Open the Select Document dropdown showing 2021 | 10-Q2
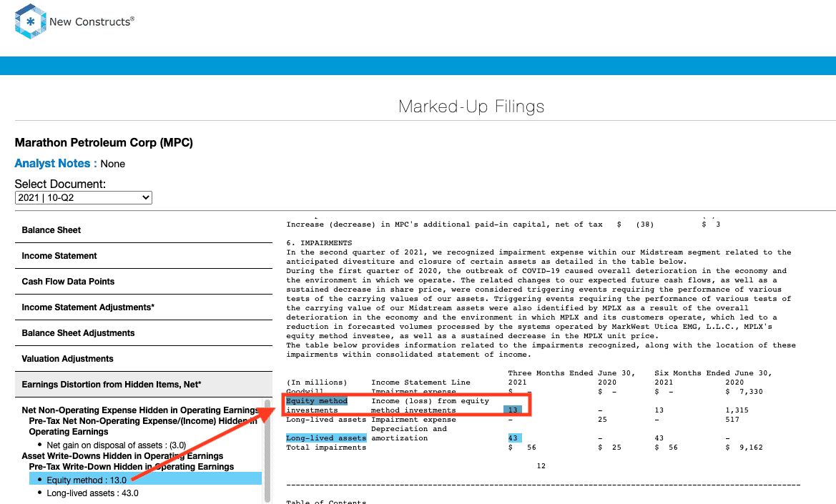Viewport: 836px width, 504px height. [x=84, y=197]
